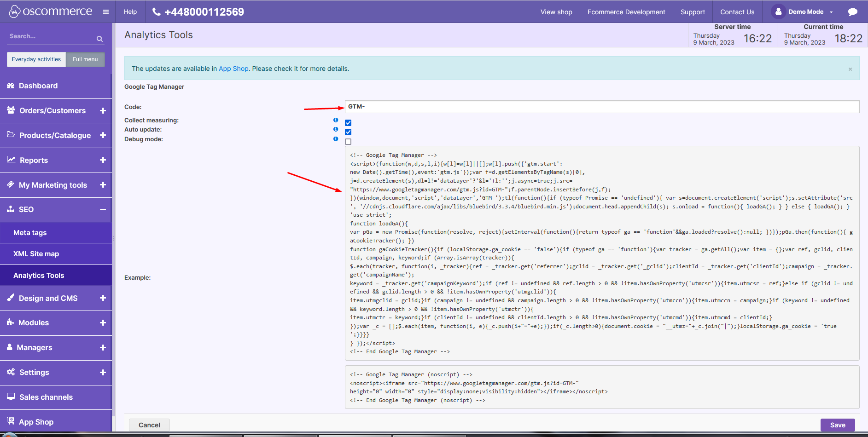
Task: Open the Contact Us link
Action: pos(737,12)
